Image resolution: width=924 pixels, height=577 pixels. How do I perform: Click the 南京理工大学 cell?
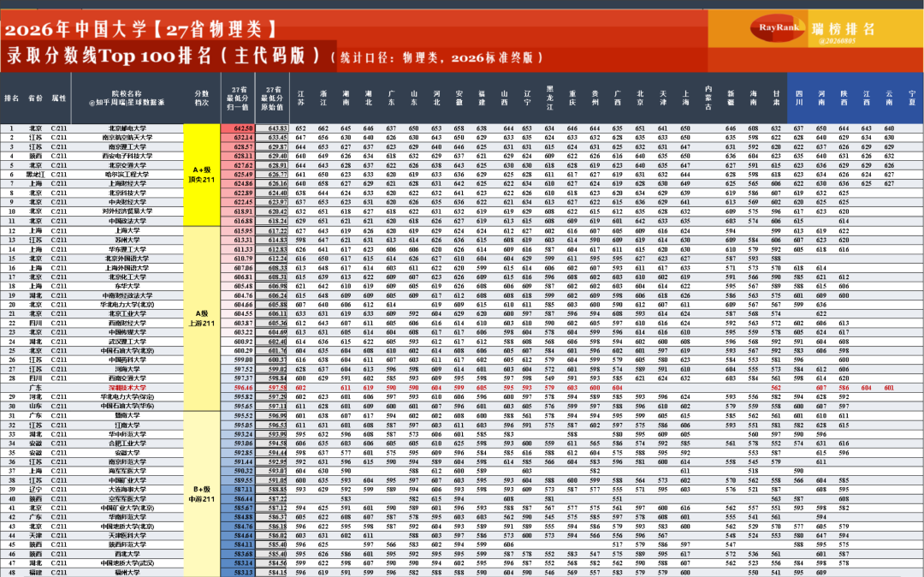127,146
